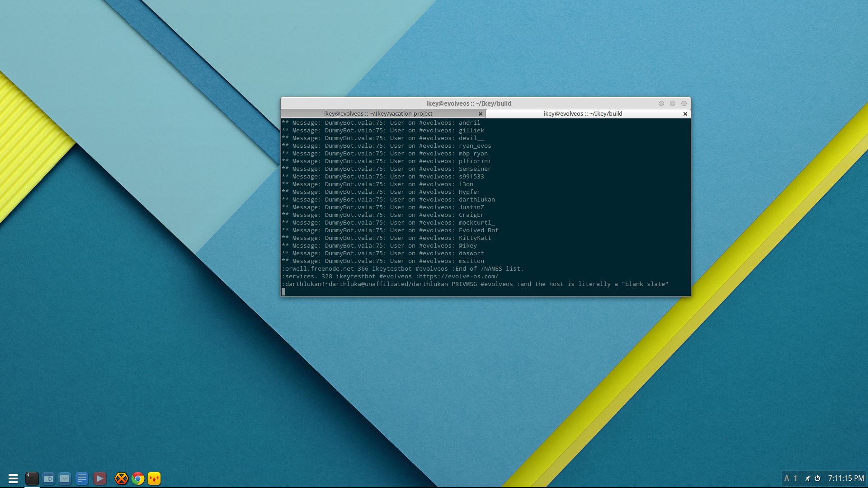
Task: Click the username 'mbp_ryan'
Action: 473,154
